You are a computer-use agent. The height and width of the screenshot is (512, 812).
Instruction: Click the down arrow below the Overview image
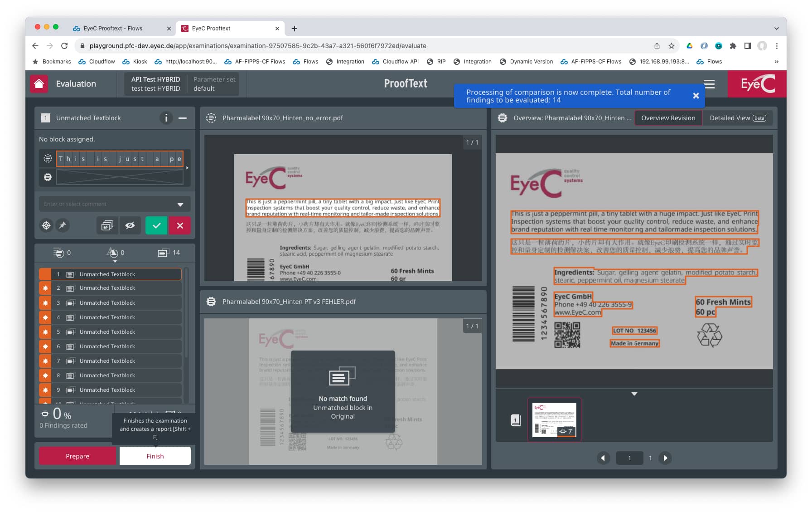(x=634, y=394)
